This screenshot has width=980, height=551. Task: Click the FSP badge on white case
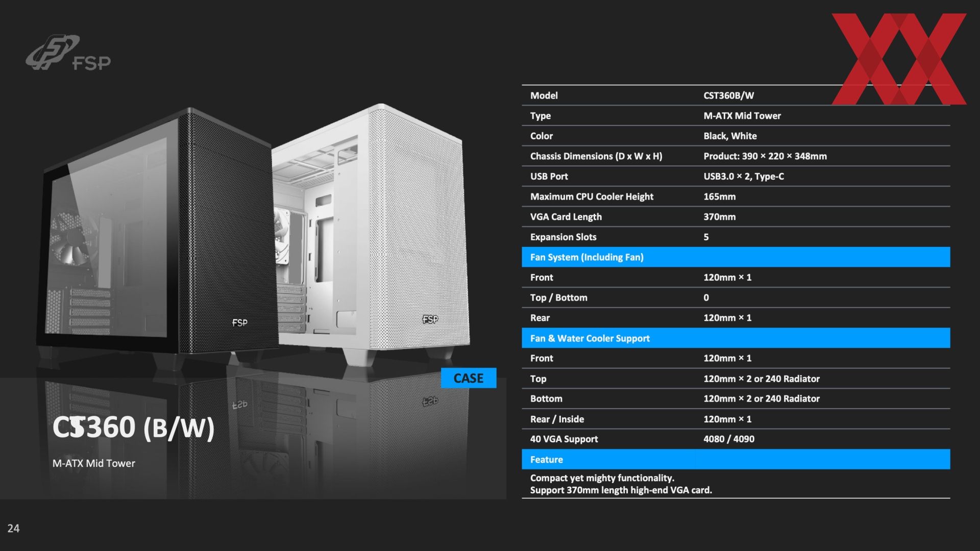430,319
